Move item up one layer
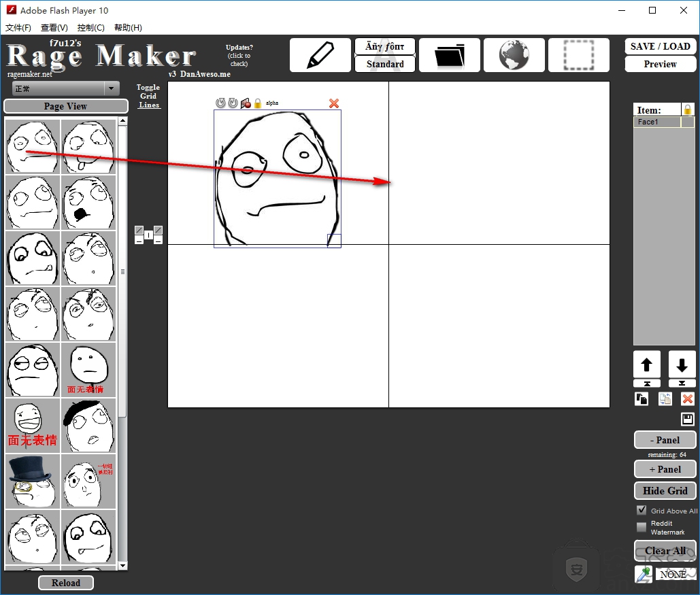The height and width of the screenshot is (595, 700). tap(647, 364)
